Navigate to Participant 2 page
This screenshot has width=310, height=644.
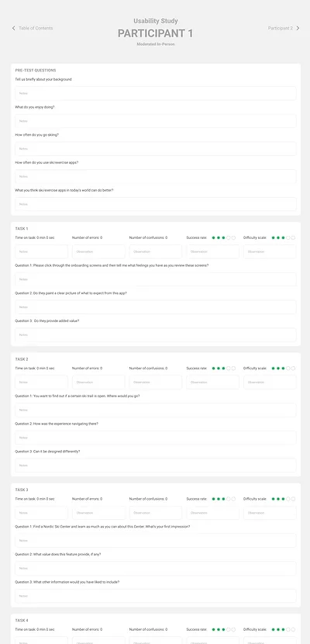[x=281, y=29]
